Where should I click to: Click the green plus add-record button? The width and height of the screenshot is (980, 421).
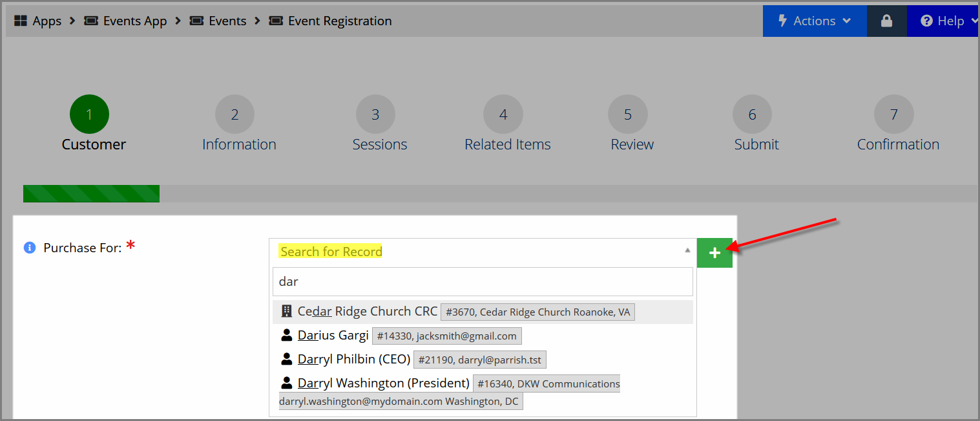tap(714, 253)
